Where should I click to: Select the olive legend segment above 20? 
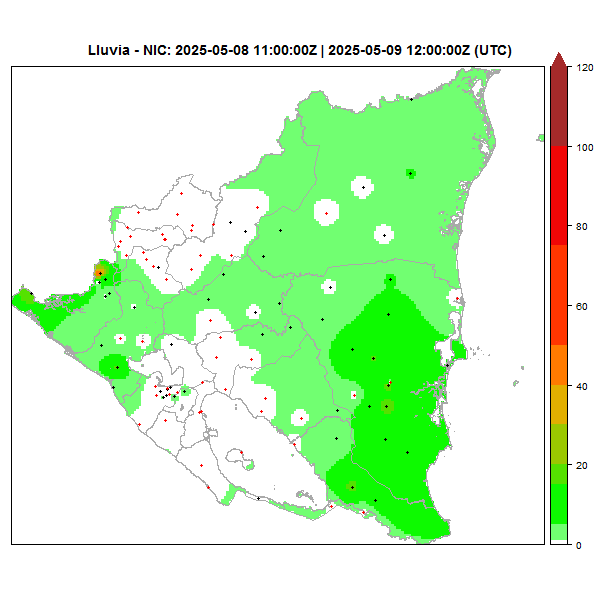tap(559, 444)
